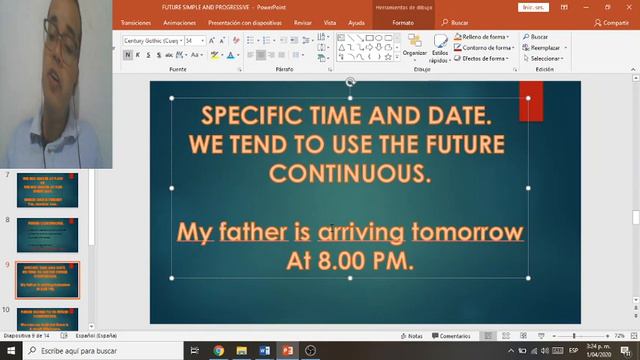Toggle italic (K) formatting
640x360 pixels.
click(138, 55)
